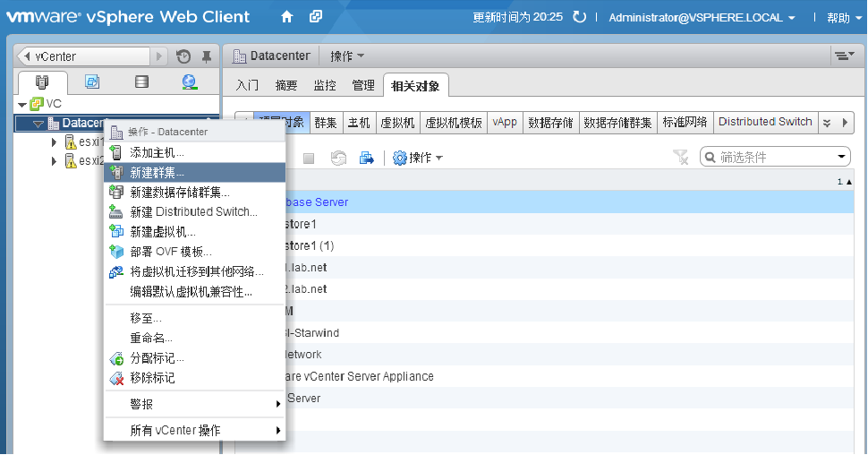The width and height of the screenshot is (868, 455).
Task: Open the 数据存储 objects tab
Action: click(550, 123)
